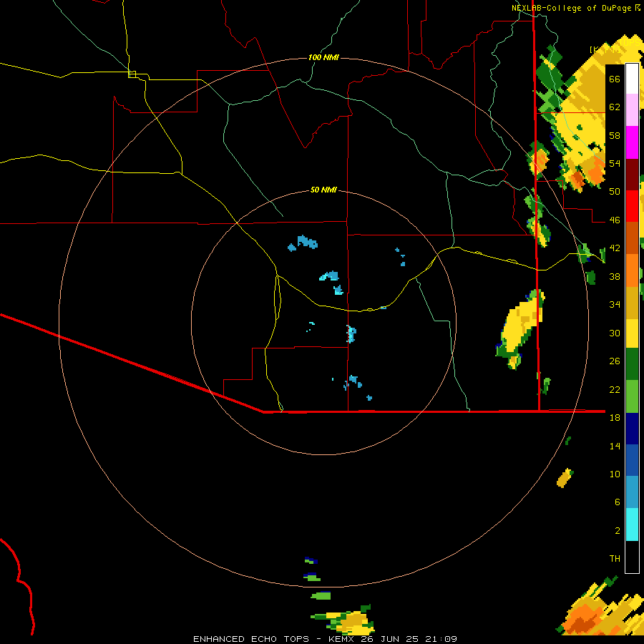
Task: Click the 'ENHANCED ECHO TOPS' product title
Action: click(x=251, y=639)
